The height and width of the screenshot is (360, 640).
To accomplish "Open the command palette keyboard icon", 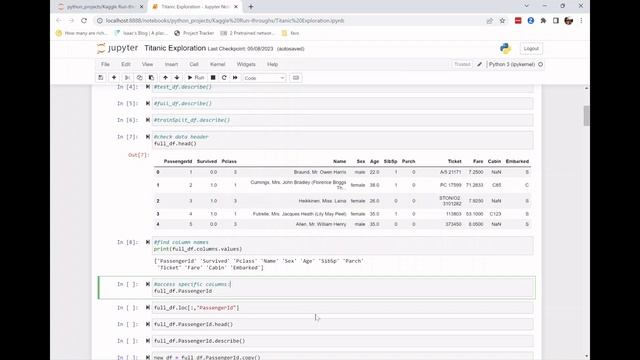I will (296, 78).
